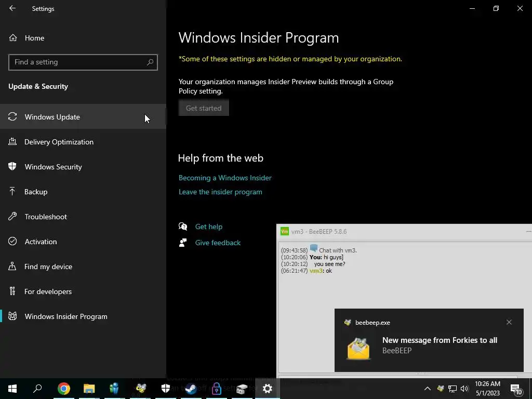Click the Settings gear on taskbar
The image size is (532, 399).
tap(268, 389)
